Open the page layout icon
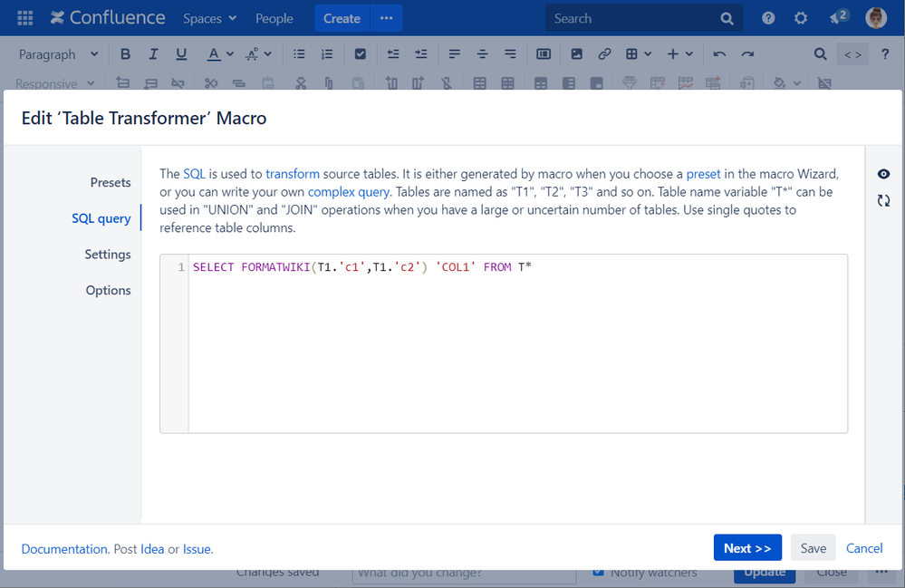Image resolution: width=905 pixels, height=588 pixels. point(544,54)
